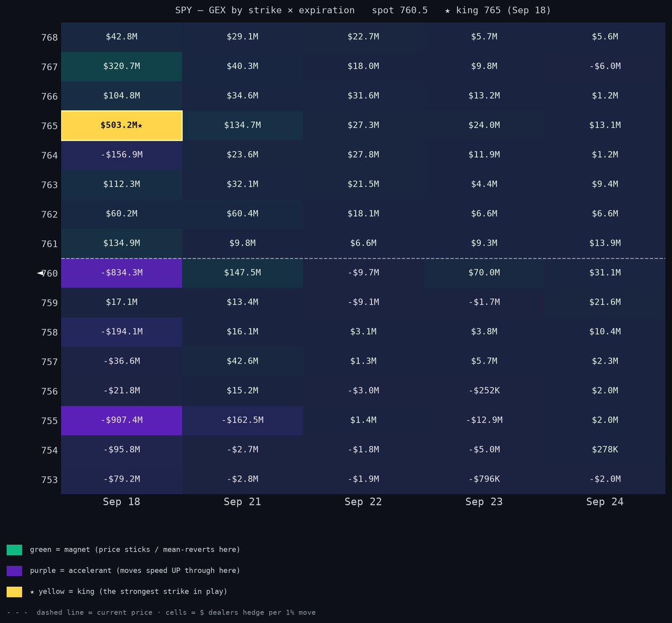Select the $134.7M cell
Screen dimensions: 672x623
point(242,125)
